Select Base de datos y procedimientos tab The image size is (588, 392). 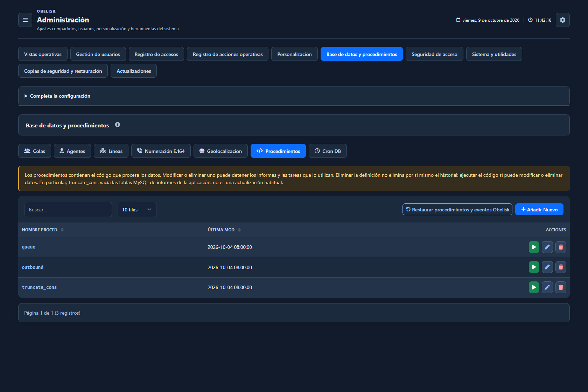pyautogui.click(x=362, y=54)
